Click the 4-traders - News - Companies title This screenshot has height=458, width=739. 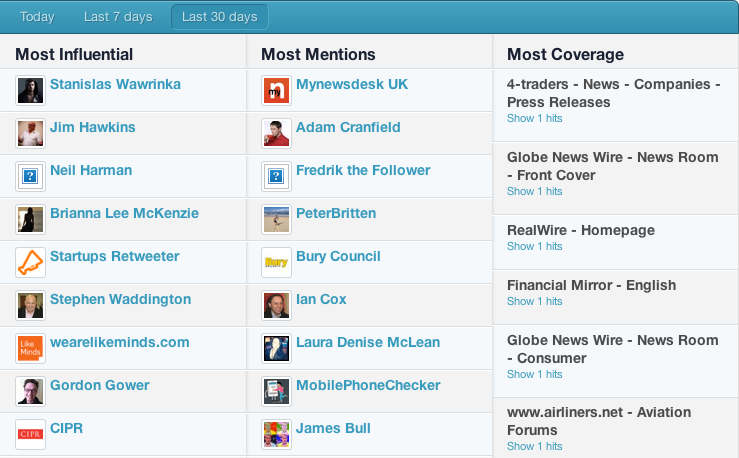[x=614, y=93]
